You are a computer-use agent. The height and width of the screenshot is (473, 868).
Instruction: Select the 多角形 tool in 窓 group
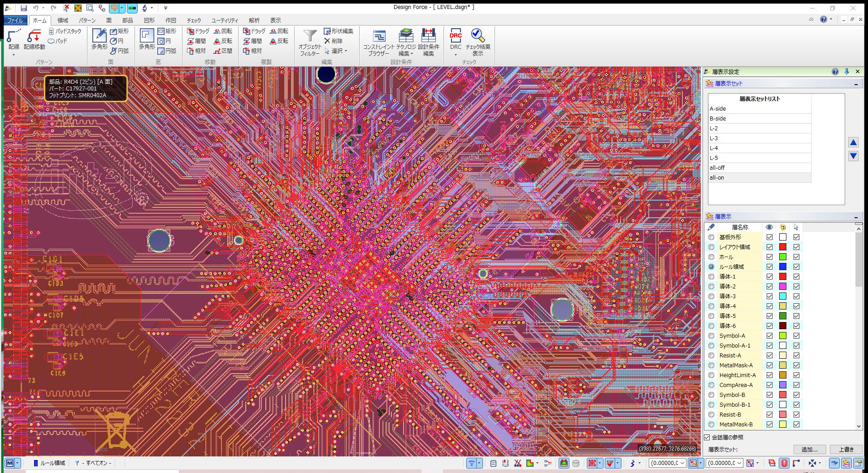coord(147,39)
